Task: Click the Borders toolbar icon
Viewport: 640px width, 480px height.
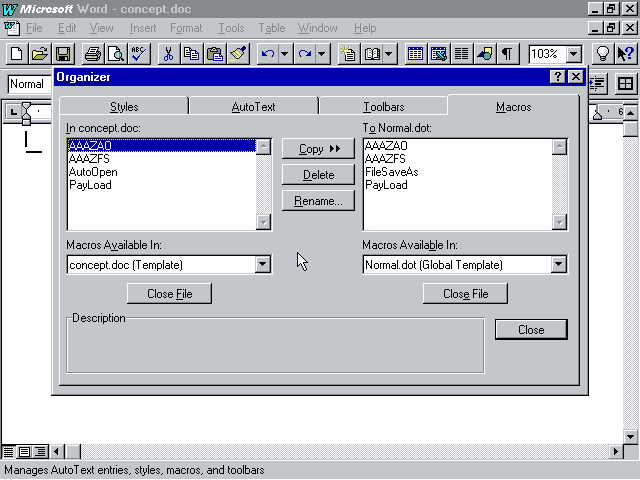Action: [x=625, y=84]
